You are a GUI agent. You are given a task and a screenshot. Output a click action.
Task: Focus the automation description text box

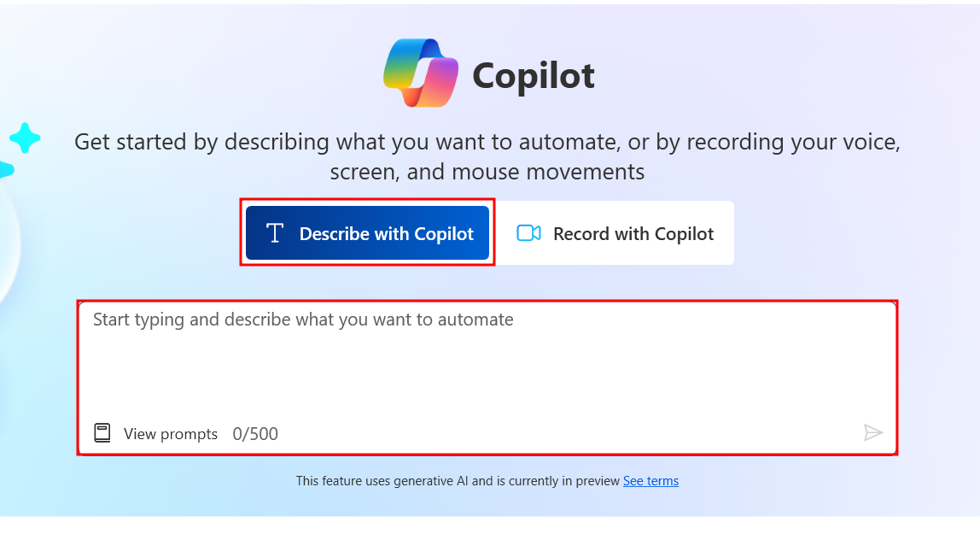(487, 367)
